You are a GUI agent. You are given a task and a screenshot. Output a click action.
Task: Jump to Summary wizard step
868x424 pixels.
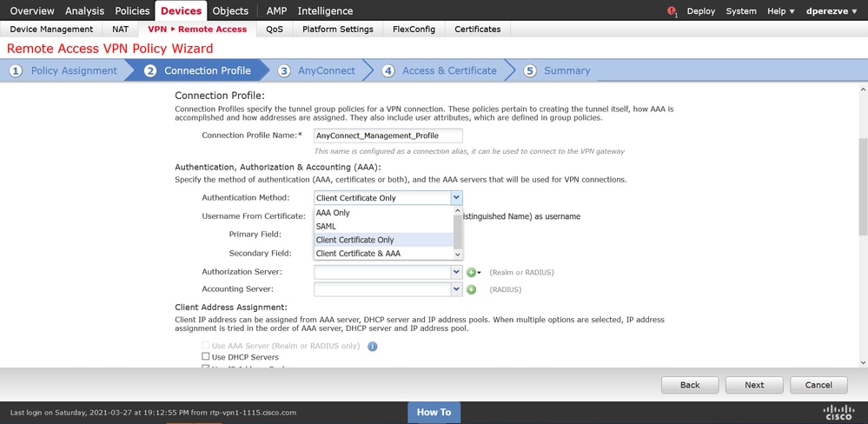[x=567, y=71]
